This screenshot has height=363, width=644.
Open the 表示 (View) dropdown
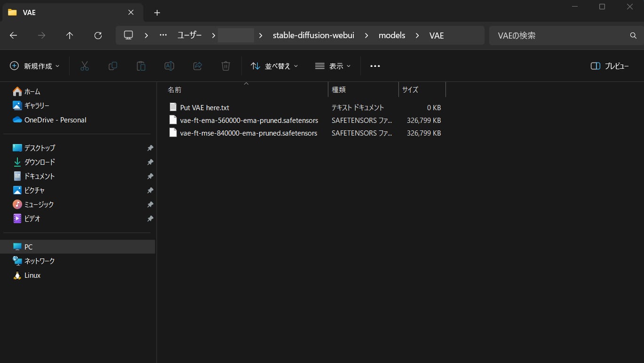(x=333, y=66)
